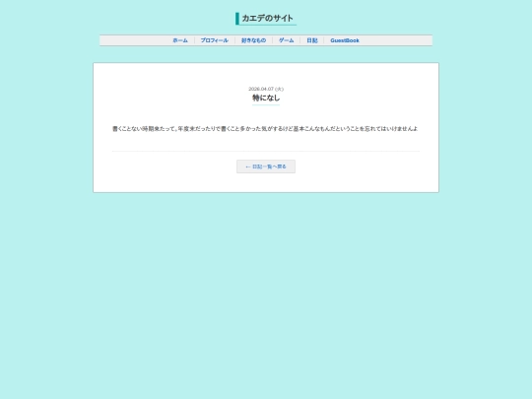The width and height of the screenshot is (532, 399).
Task: Select the ゲーム nav link
Action: pos(287,40)
